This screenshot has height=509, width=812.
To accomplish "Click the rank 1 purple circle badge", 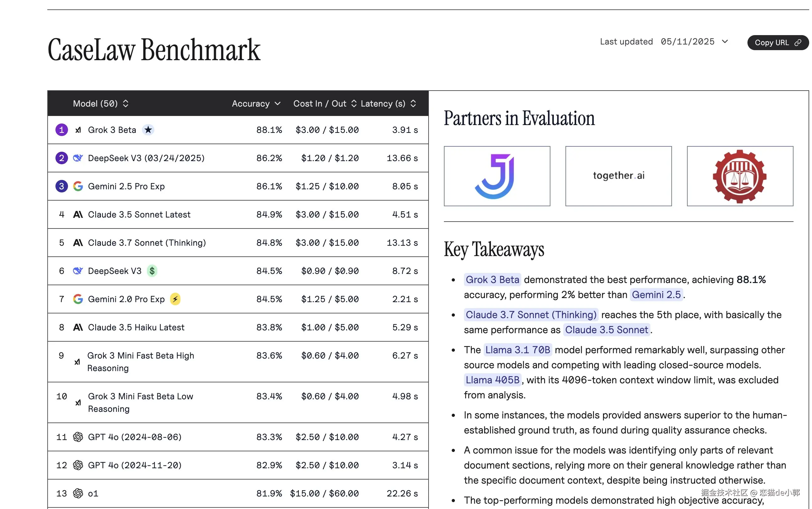I will (61, 130).
